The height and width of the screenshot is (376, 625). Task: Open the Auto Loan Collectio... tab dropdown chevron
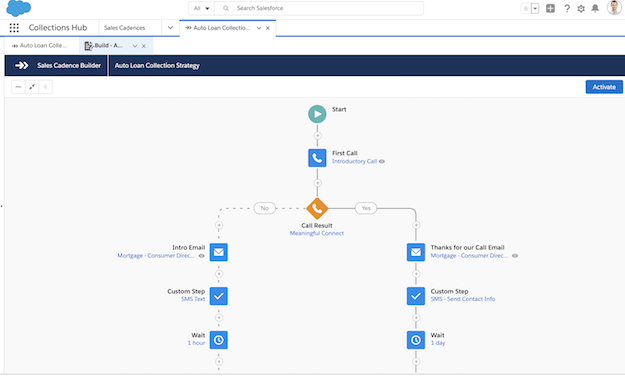tap(259, 28)
